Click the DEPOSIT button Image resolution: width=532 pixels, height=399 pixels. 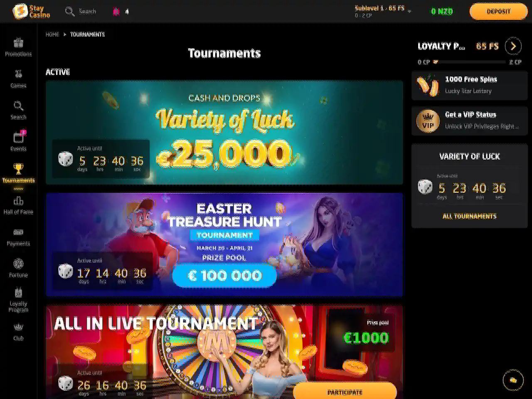pos(498,11)
